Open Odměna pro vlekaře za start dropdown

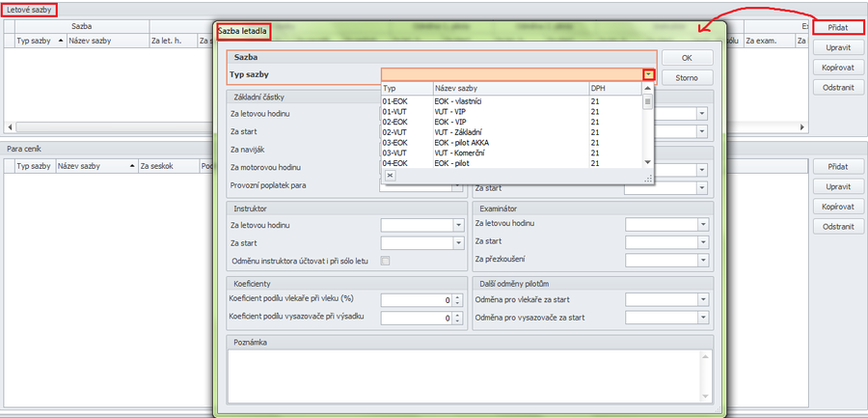pos(703,300)
